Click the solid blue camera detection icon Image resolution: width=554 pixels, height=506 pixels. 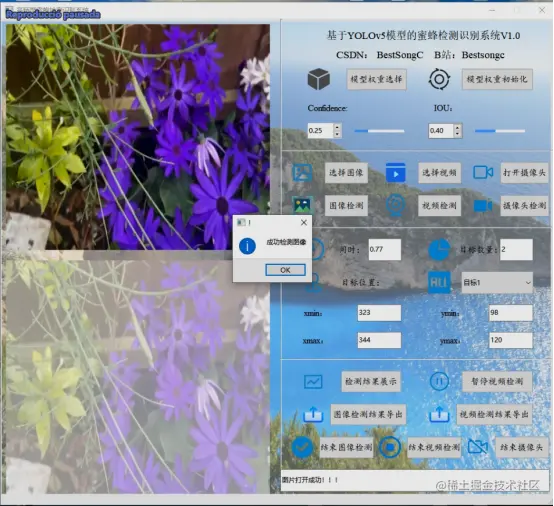point(483,206)
